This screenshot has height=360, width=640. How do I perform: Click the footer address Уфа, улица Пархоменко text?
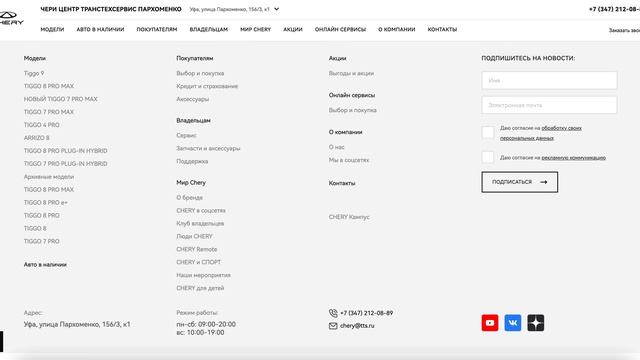point(77,324)
